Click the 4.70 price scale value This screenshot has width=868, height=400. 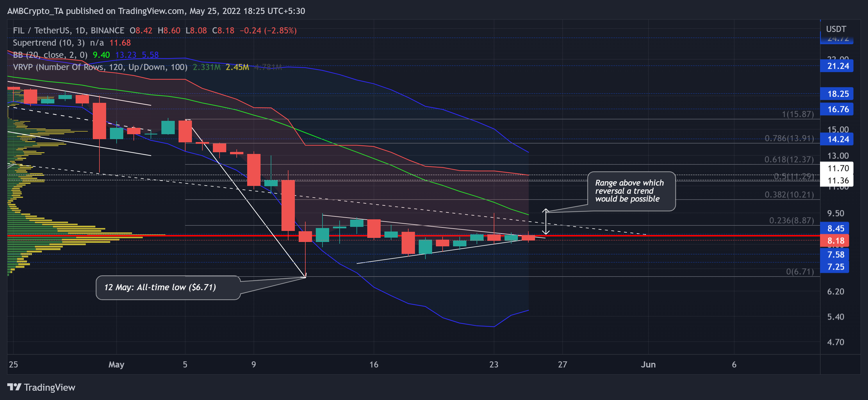point(836,342)
